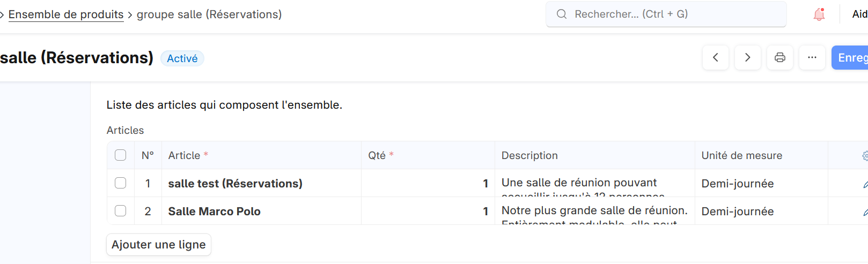
Task: Open the Aide help menu
Action: (x=859, y=14)
